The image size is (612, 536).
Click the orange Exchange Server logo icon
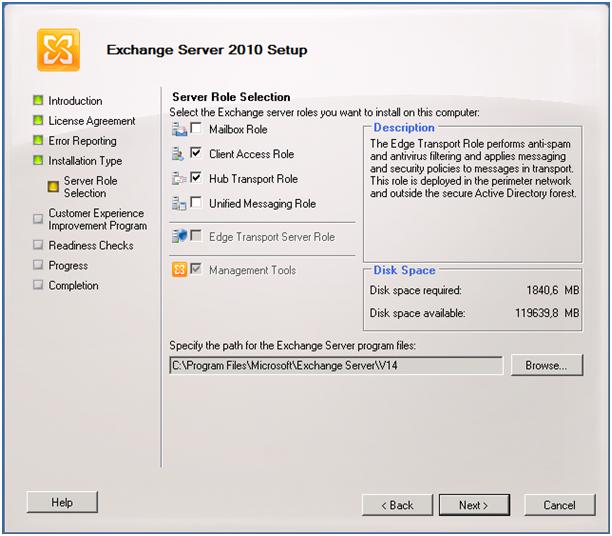click(x=59, y=50)
